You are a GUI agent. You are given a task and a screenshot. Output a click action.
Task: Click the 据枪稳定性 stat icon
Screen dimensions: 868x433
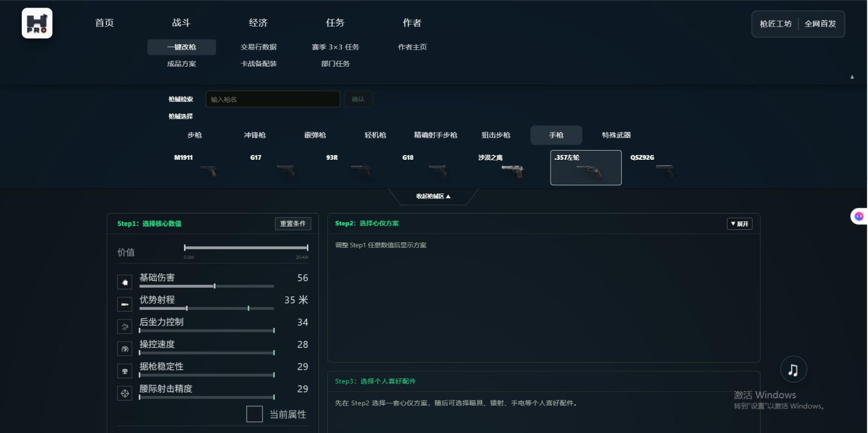125,371
